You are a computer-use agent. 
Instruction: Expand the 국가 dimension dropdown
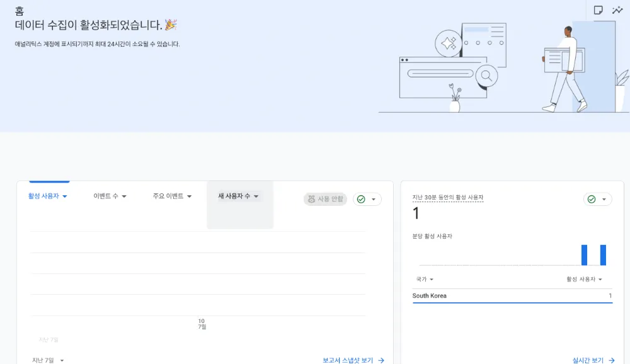click(425, 279)
